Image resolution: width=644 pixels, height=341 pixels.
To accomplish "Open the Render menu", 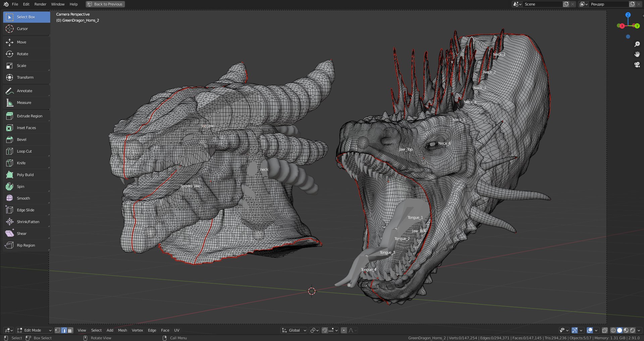I will click(40, 4).
